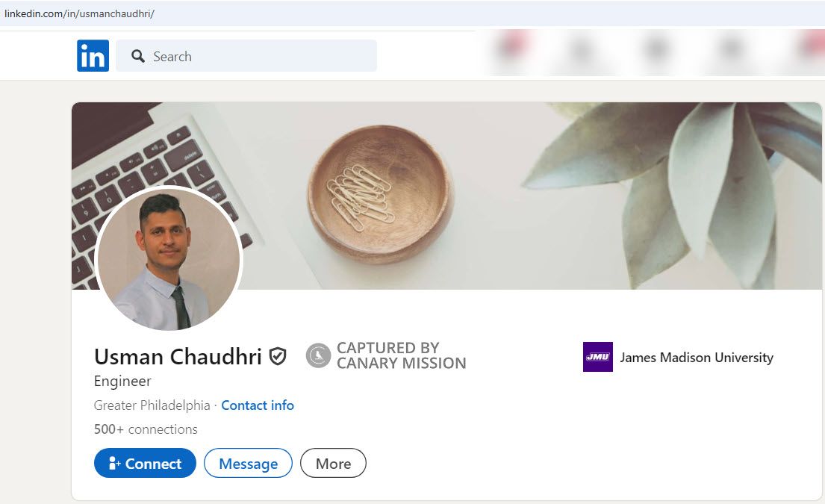Click the search magnifier icon
This screenshot has height=504, width=825.
[x=138, y=56]
